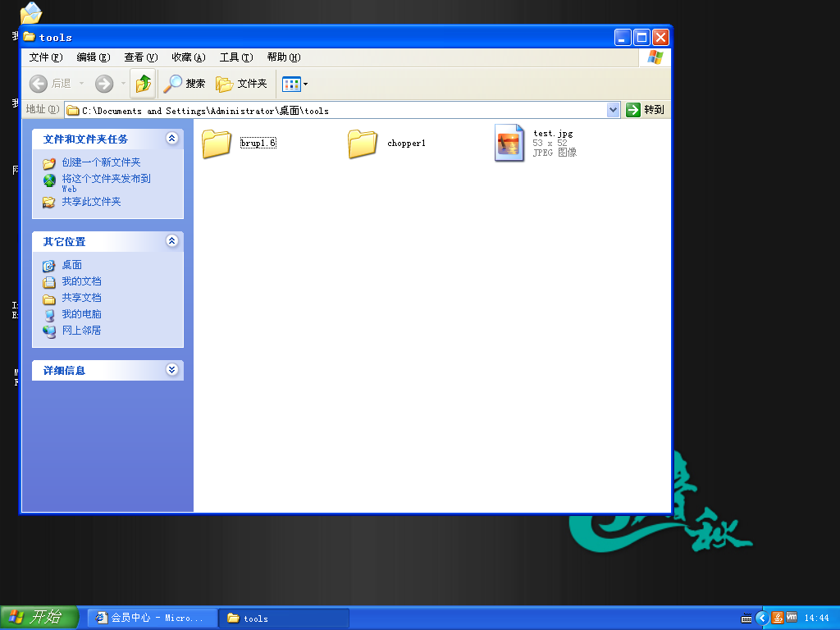This screenshot has height=630, width=840.
Task: Click the tools window title bar folder icon
Action: 30,37
